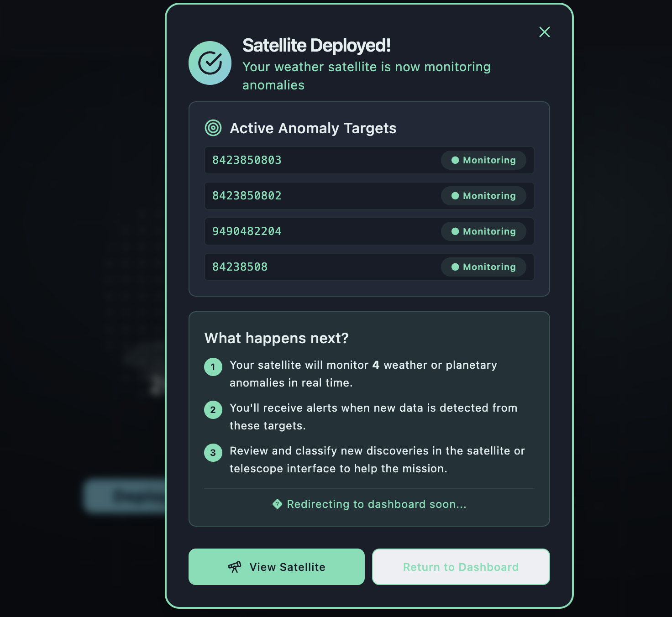Click the Redirecting to dashboard soon text
This screenshot has width=672, height=617.
point(376,504)
